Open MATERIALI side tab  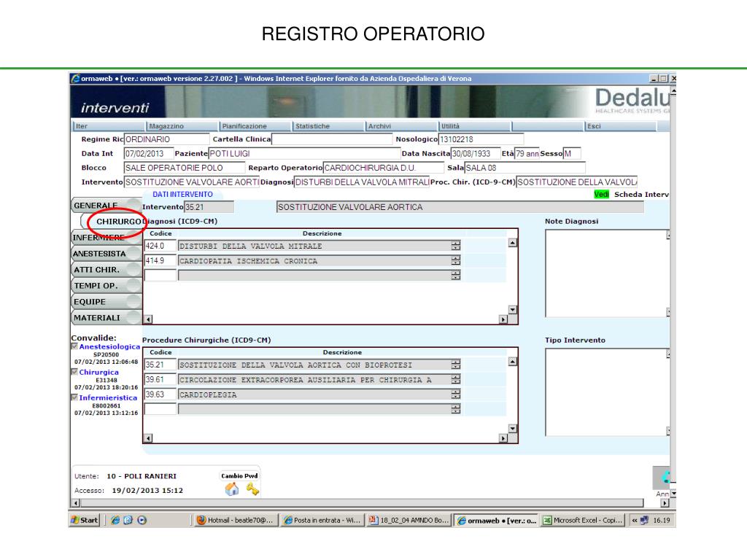(x=106, y=318)
